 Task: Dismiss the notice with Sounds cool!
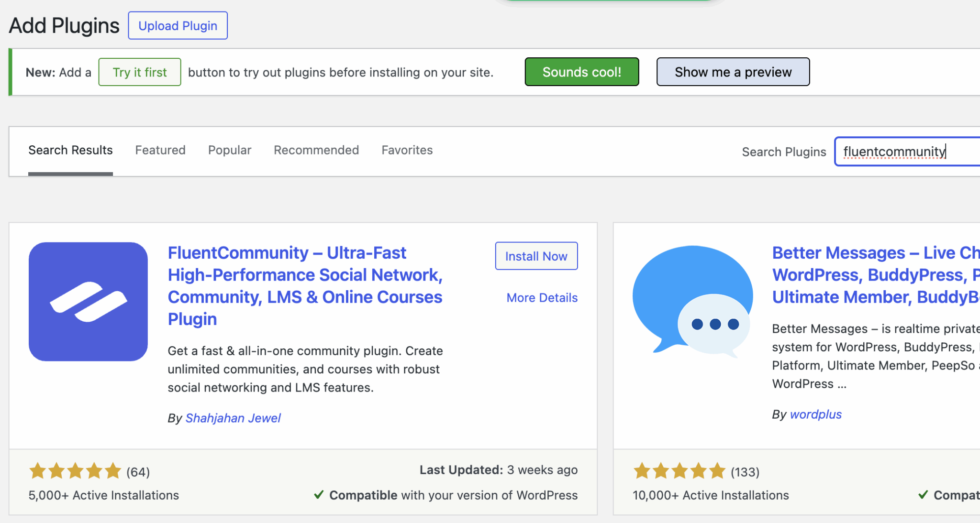click(581, 72)
